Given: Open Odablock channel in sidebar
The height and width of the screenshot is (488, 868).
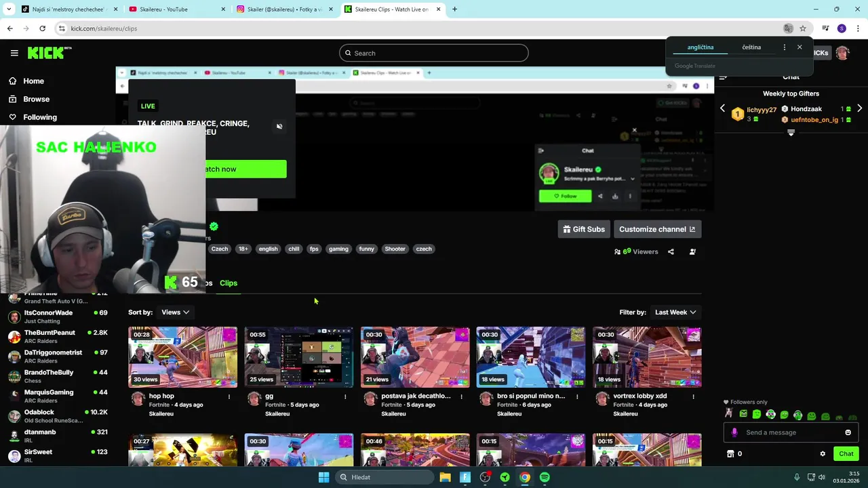Looking at the screenshot, I should (58, 415).
